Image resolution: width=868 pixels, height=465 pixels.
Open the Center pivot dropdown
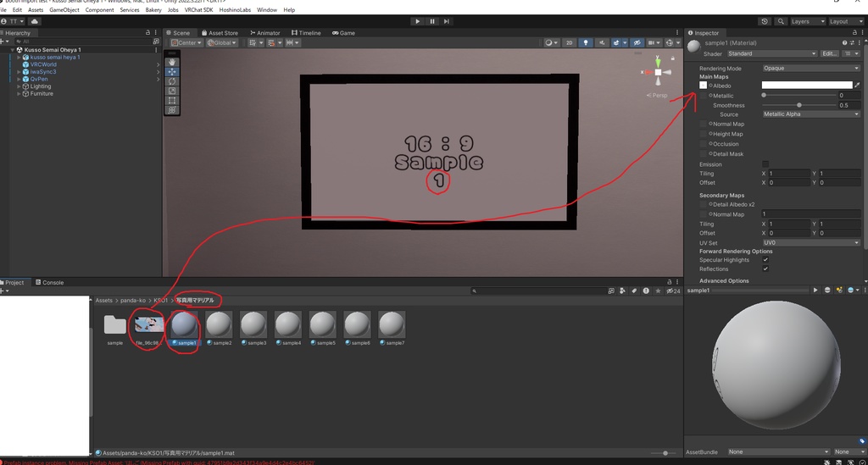click(186, 42)
